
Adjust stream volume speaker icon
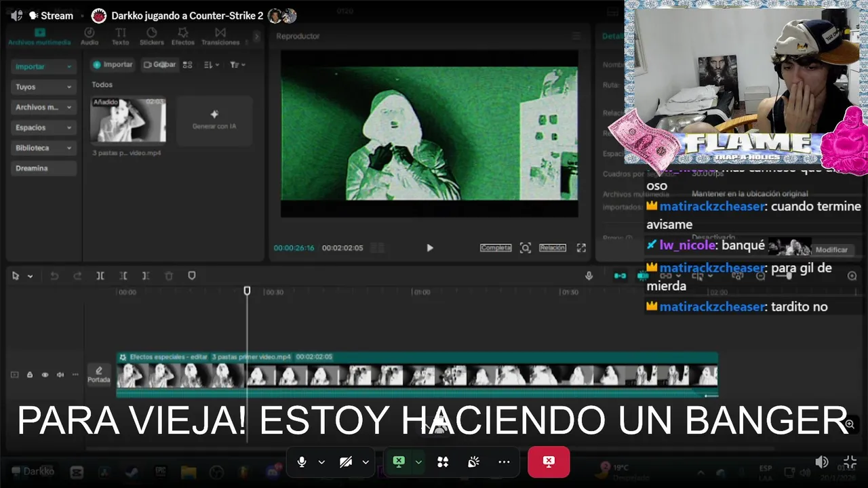pos(821,462)
